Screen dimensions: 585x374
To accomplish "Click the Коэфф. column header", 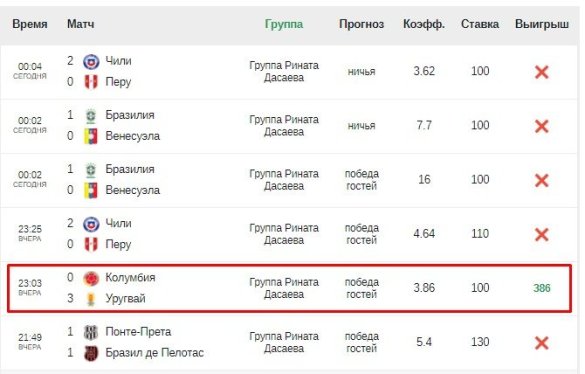I will tap(424, 24).
